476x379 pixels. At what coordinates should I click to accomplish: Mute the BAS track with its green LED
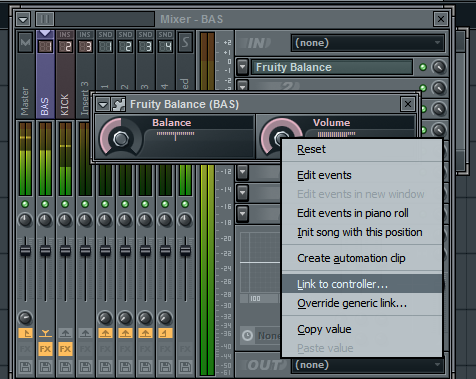pyautogui.click(x=45, y=204)
